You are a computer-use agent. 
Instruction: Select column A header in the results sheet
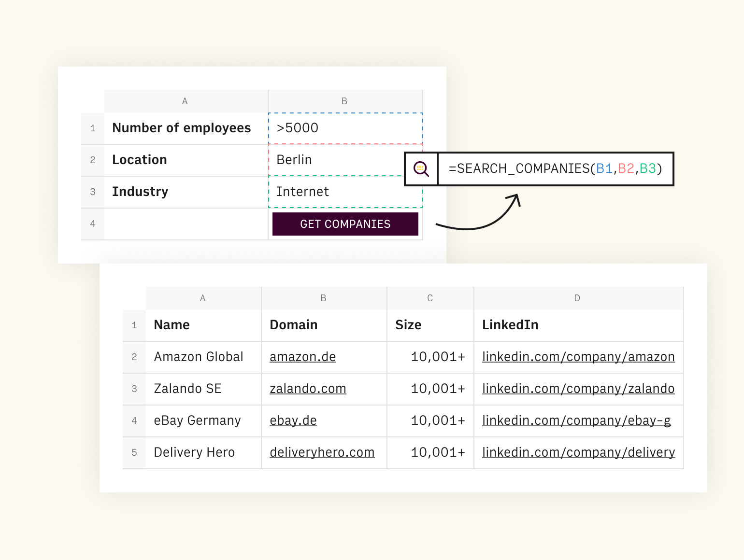[203, 298]
